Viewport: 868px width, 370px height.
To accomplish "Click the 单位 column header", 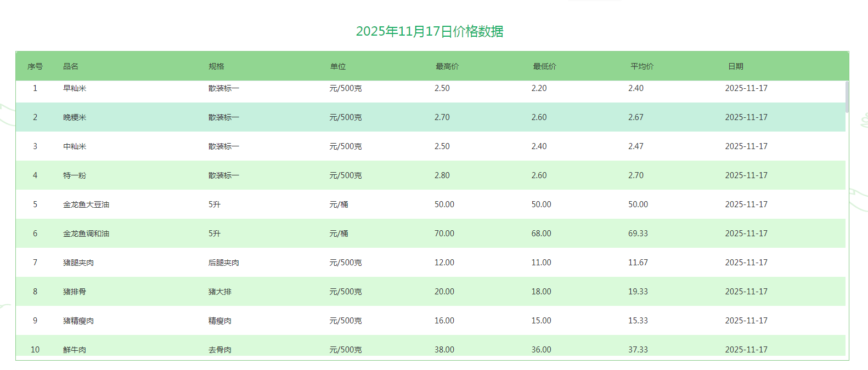I will point(338,66).
